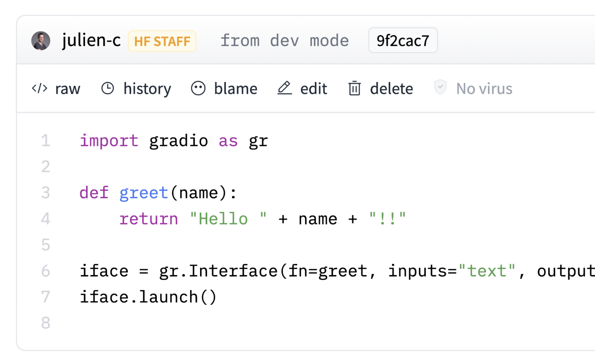
Task: Open julien-c's profile avatar
Action: click(41, 40)
